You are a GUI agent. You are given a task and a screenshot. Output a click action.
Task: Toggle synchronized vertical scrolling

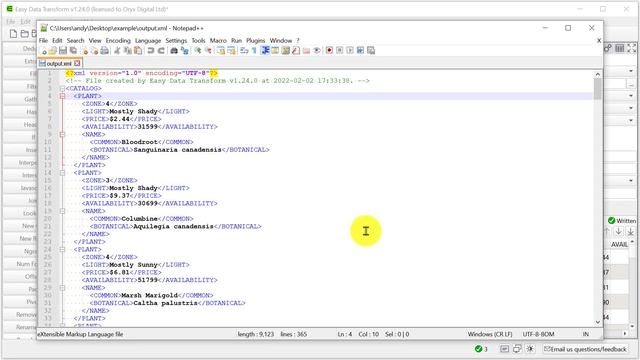(221, 50)
